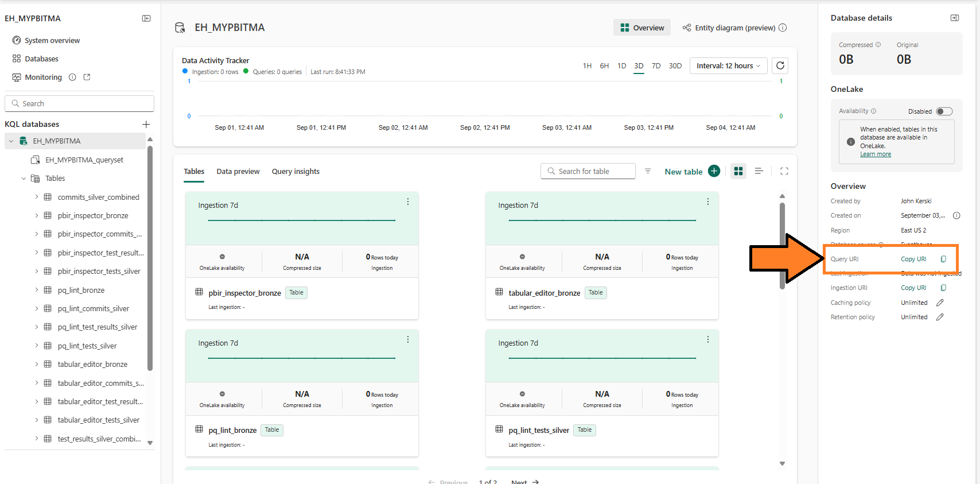The height and width of the screenshot is (484, 980).
Task: Open the tables filter icon
Action: 648,171
